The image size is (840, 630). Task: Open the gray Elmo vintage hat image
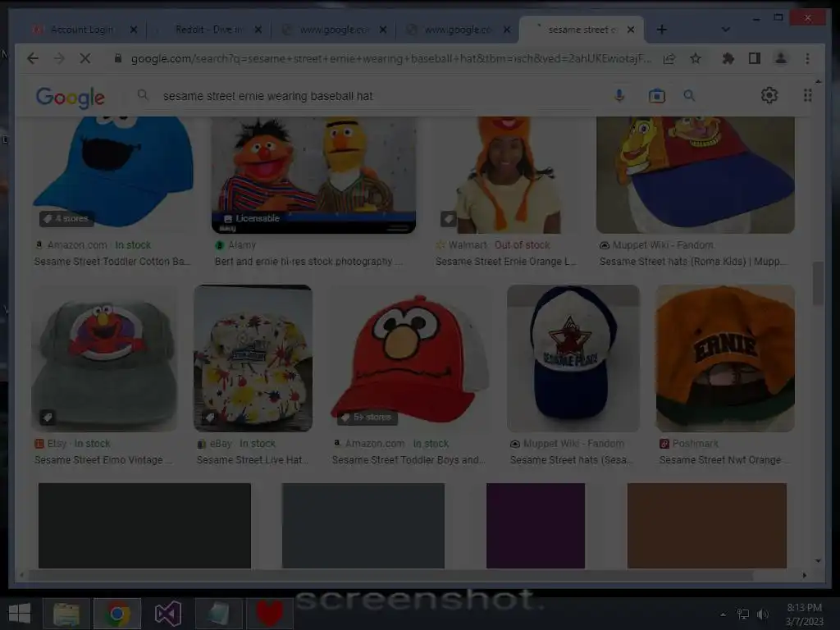[104, 358]
